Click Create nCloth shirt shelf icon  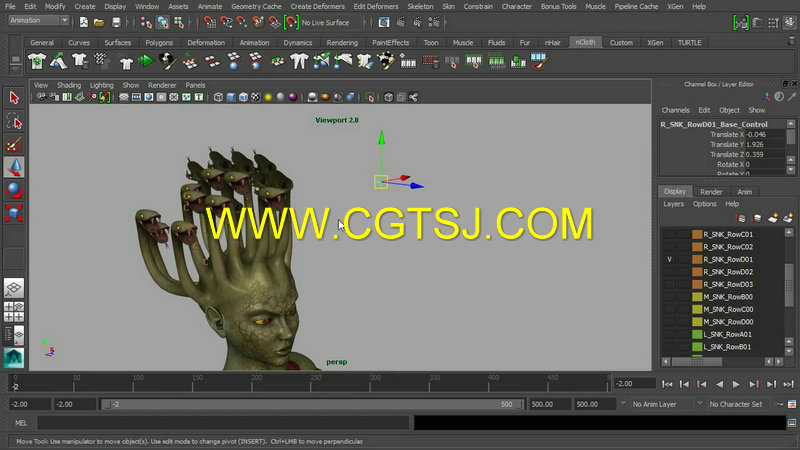tap(37, 62)
